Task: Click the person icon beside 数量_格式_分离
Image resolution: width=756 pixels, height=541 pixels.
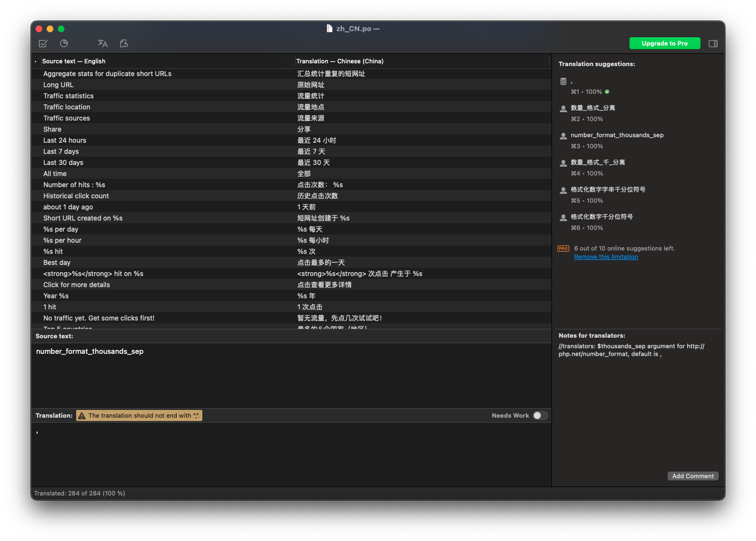Action: coord(563,109)
